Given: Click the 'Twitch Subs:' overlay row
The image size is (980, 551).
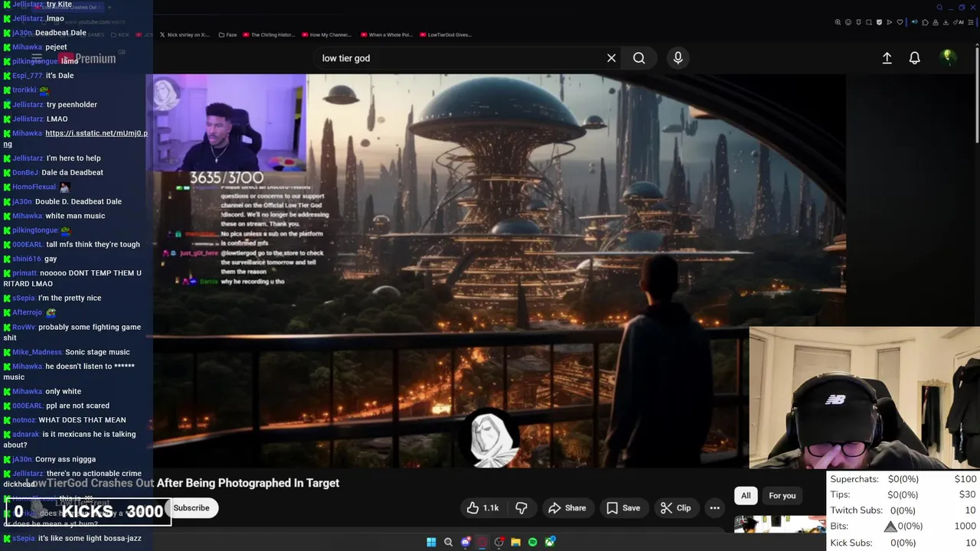Looking at the screenshot, I should [x=904, y=510].
